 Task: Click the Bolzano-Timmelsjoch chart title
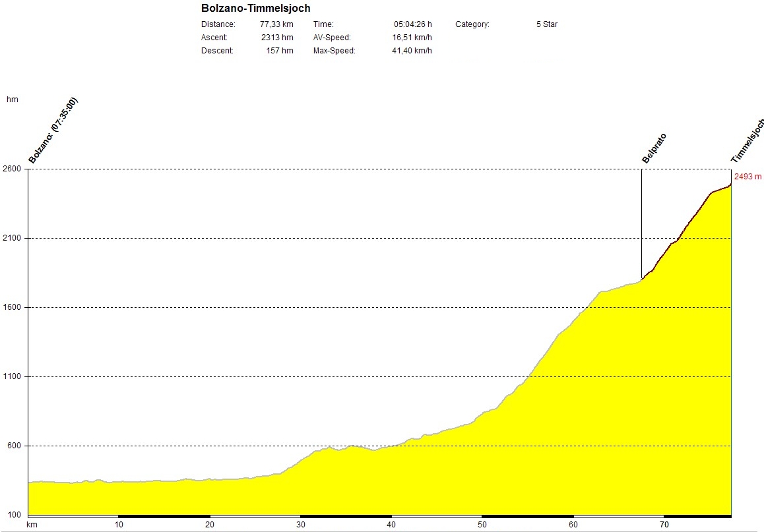coord(255,9)
